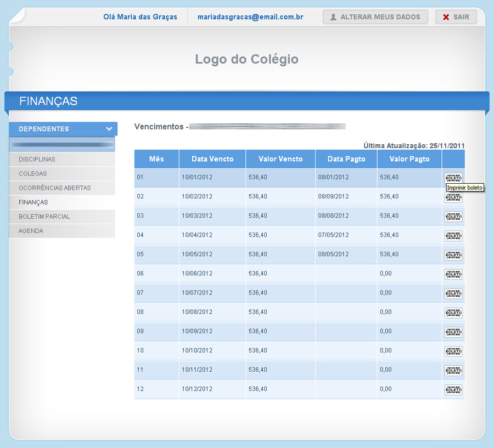494x448 pixels.
Task: Open the Disciplinas menu item
Action: [62, 160]
